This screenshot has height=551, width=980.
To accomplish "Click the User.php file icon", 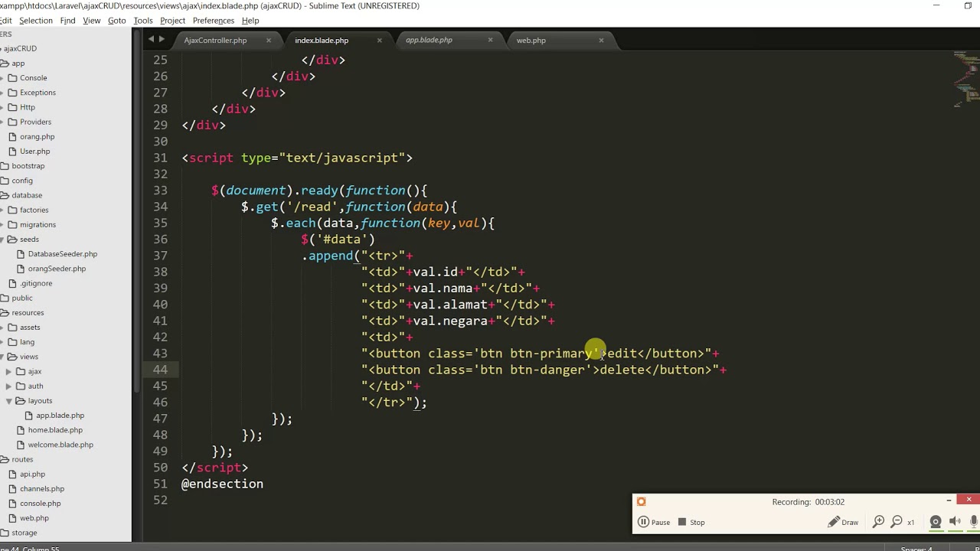I will (x=13, y=151).
